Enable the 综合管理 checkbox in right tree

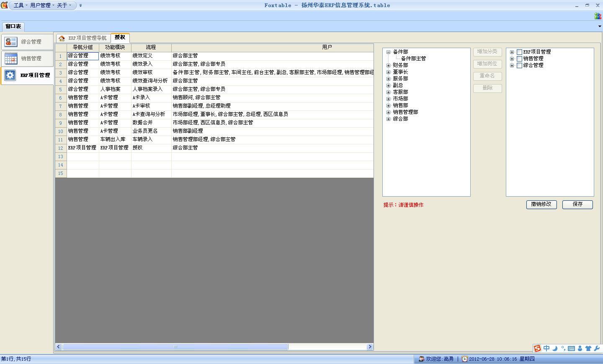(519, 66)
